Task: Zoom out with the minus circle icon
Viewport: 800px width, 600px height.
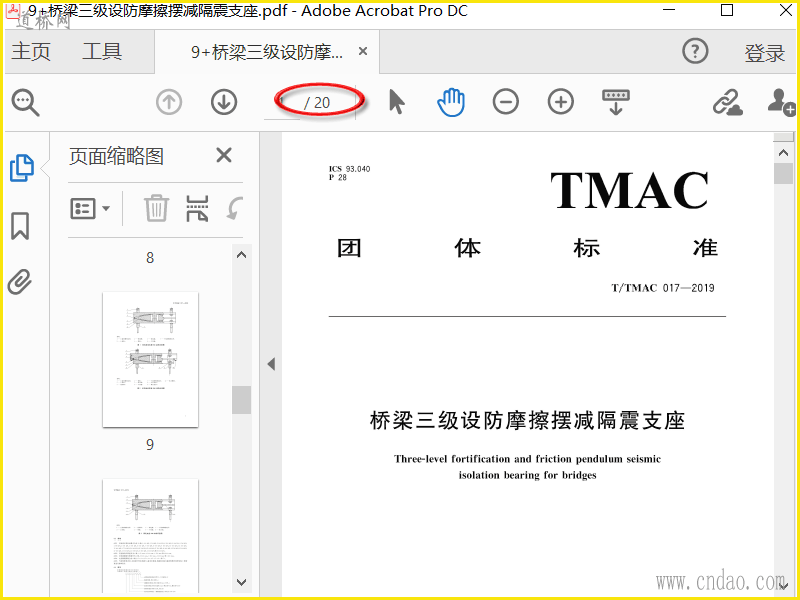Action: (x=506, y=102)
